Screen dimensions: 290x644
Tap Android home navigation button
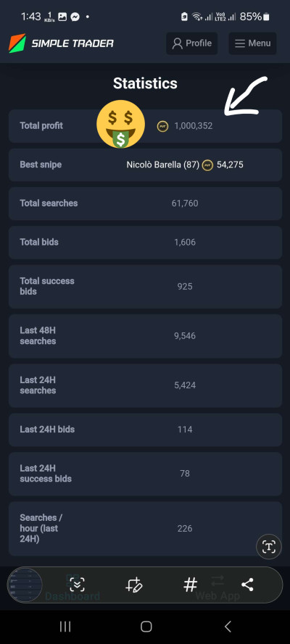[x=146, y=627]
